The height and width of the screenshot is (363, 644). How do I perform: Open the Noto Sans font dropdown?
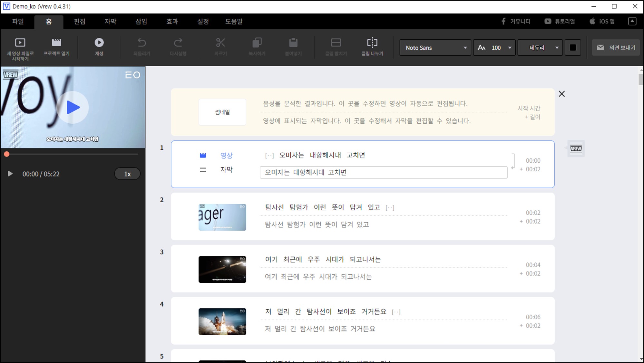[435, 48]
